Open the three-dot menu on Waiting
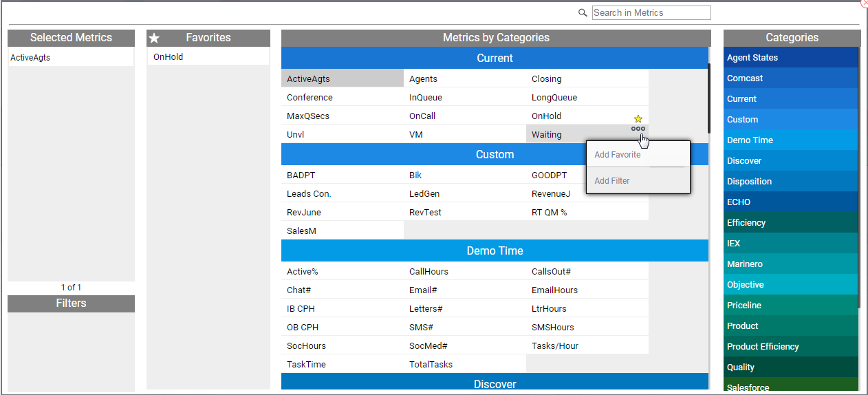Viewport: 868px width, 395px height. click(638, 128)
